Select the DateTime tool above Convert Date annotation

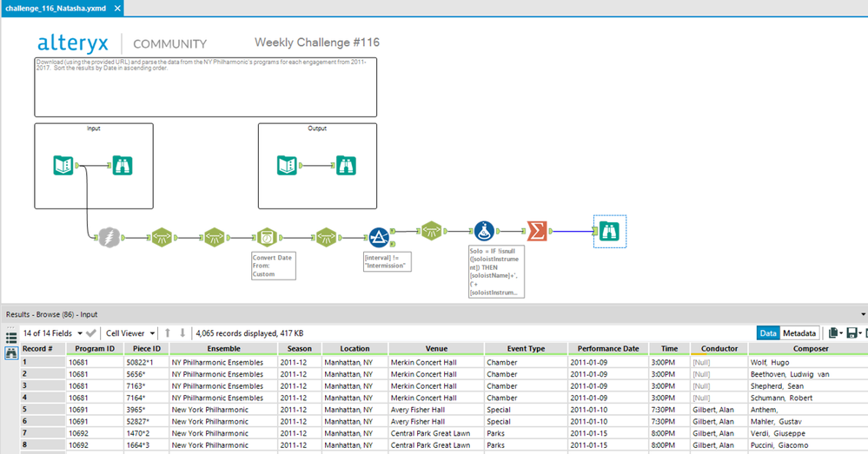[x=267, y=237]
